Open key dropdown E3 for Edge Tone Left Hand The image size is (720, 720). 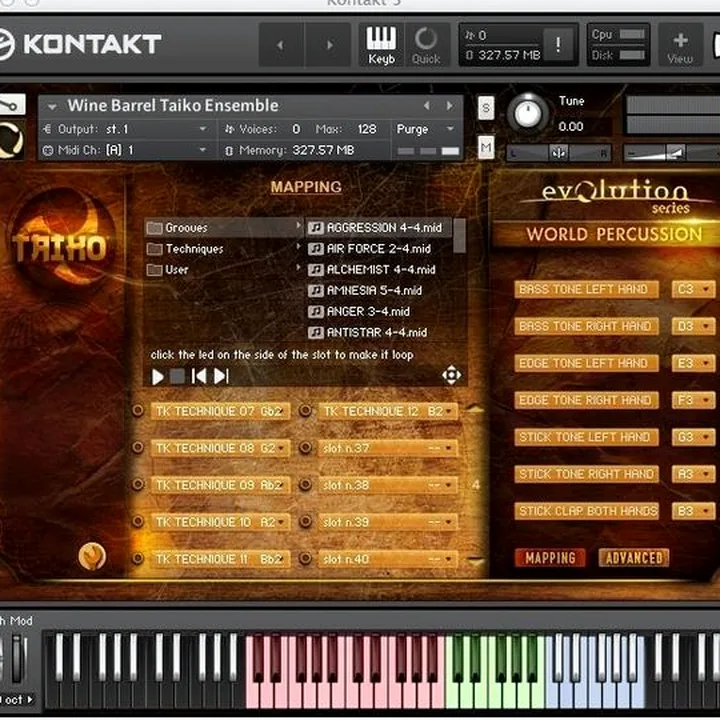point(692,363)
